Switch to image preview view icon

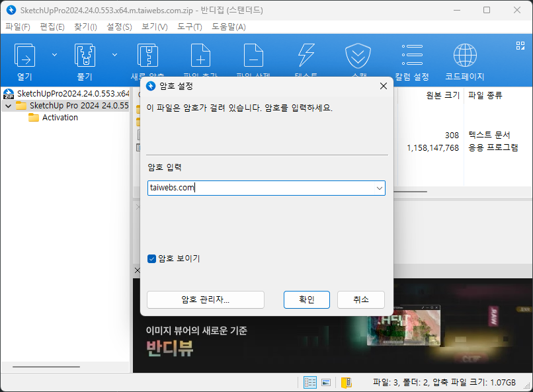coord(326,383)
